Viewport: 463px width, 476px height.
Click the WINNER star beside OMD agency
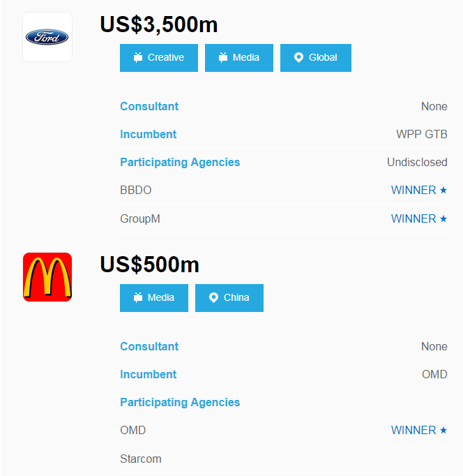(x=443, y=431)
